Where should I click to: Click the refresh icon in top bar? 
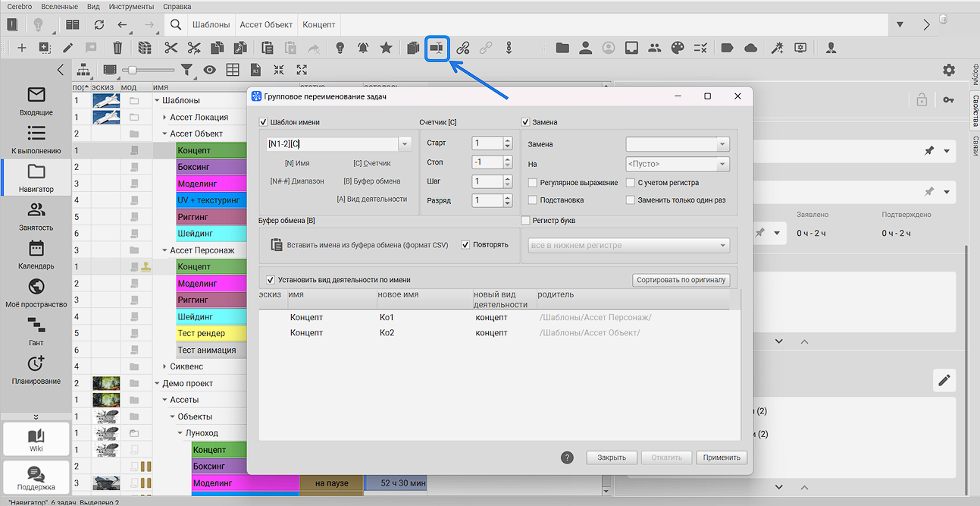99,24
